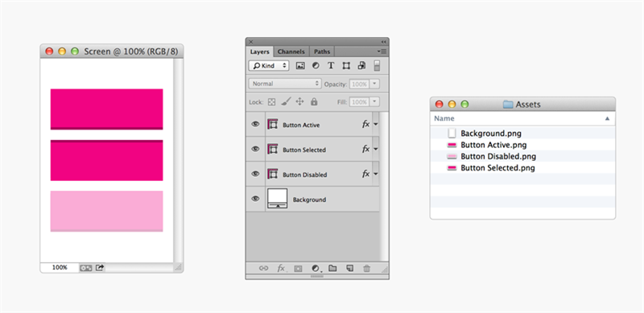Filter layers by smart object icon
Viewport: 644px width, 313px height.
(x=361, y=66)
